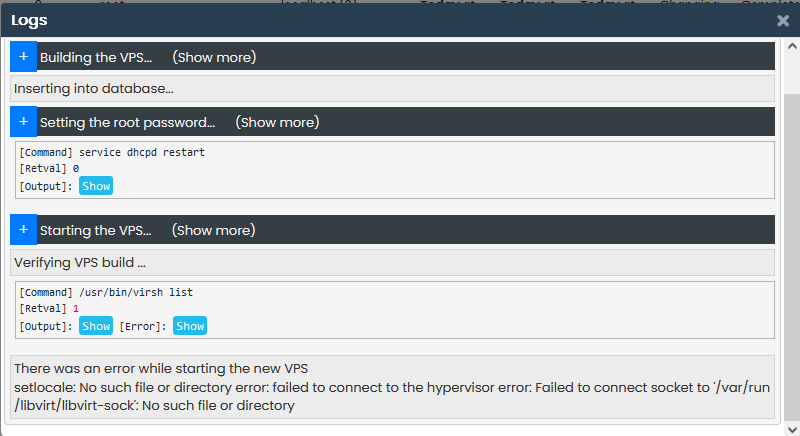
Task: Close the Logs dialog
Action: (783, 20)
